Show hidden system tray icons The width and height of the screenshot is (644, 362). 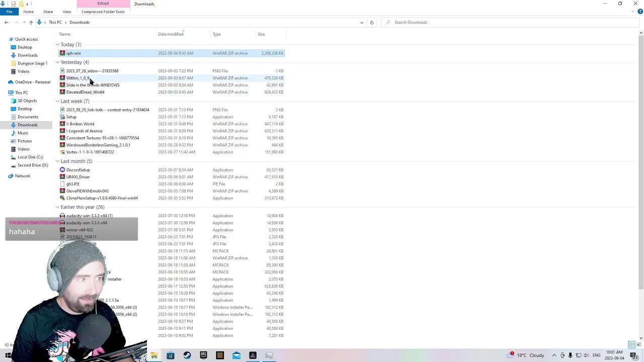(x=554, y=355)
